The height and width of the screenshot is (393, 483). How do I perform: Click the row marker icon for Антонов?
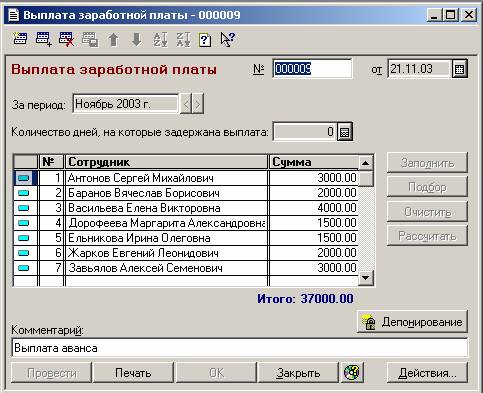tap(23, 178)
